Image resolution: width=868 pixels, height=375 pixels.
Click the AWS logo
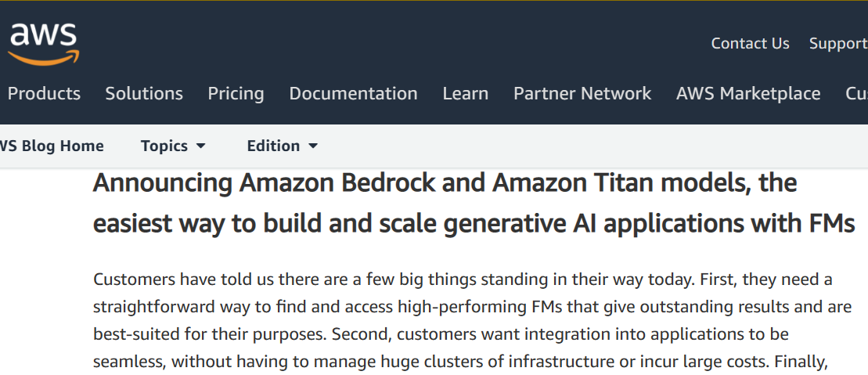(43, 44)
